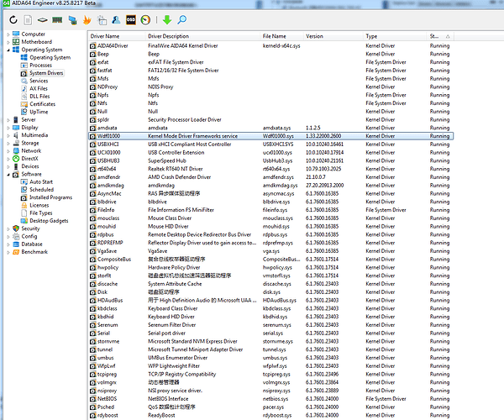
Task: Expand the Computer tree node
Action: tap(8, 34)
